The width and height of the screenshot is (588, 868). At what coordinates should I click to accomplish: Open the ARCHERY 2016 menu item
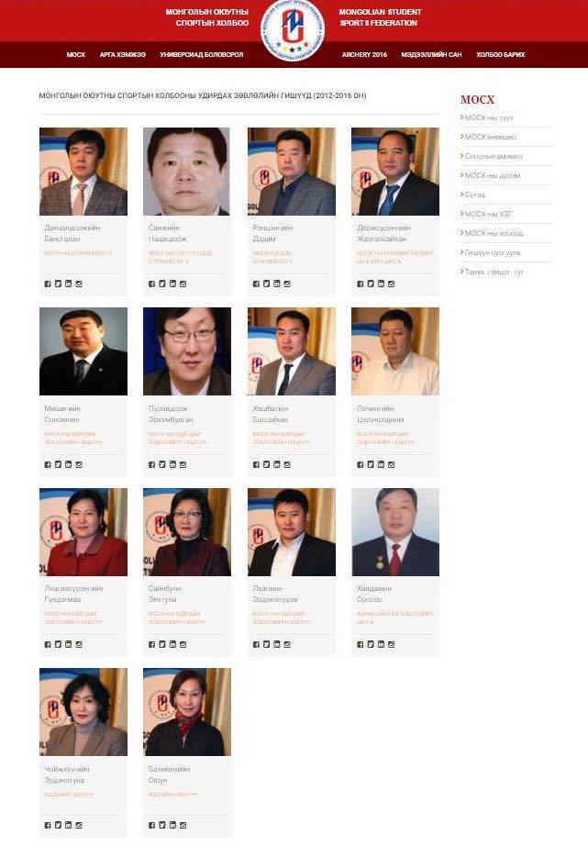[364, 55]
